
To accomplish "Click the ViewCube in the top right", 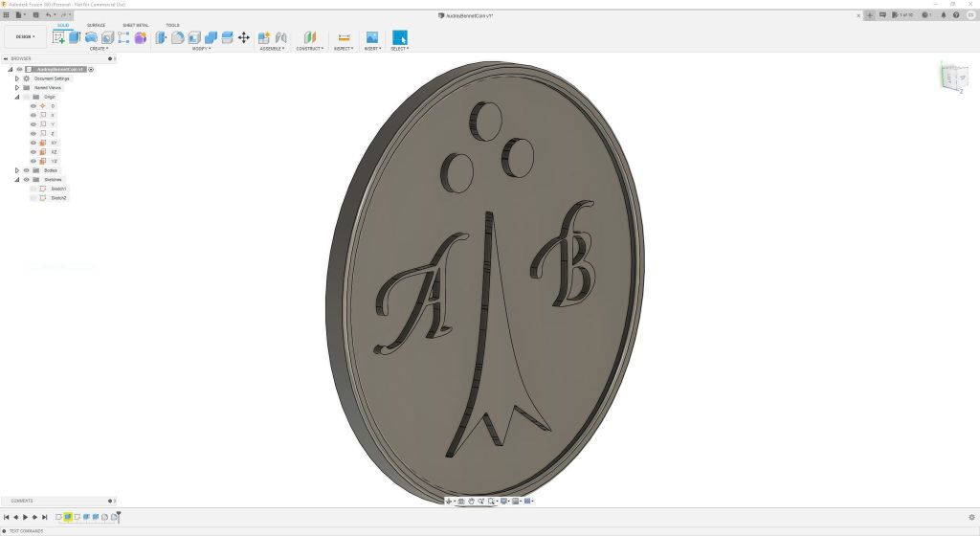I will coord(953,77).
